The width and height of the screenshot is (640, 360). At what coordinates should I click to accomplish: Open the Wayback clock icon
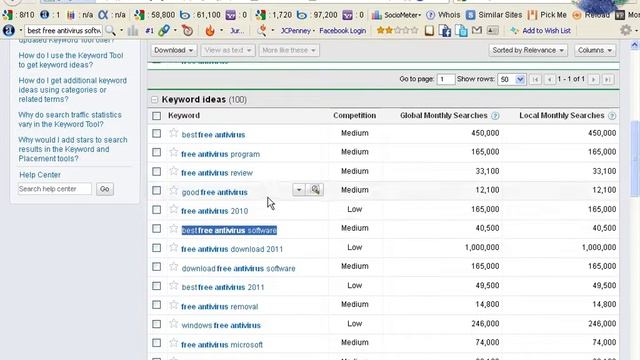click(188, 30)
